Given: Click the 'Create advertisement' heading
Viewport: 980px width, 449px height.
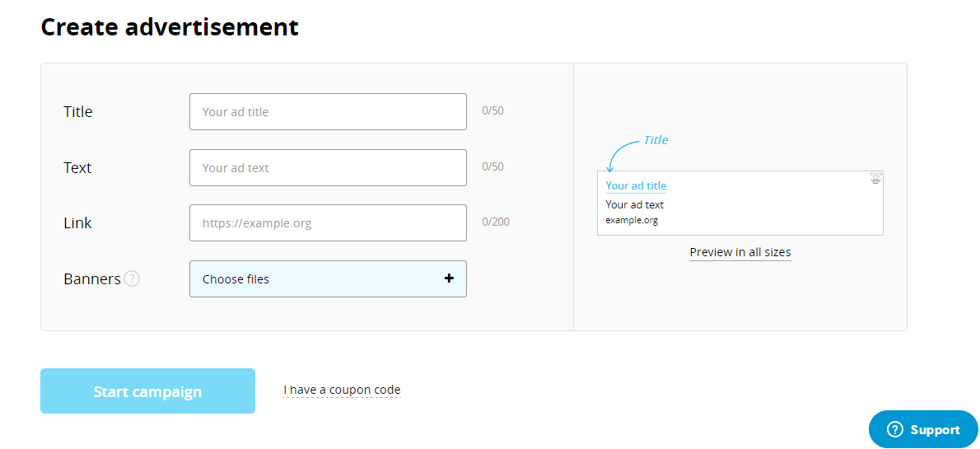Looking at the screenshot, I should pos(170,27).
